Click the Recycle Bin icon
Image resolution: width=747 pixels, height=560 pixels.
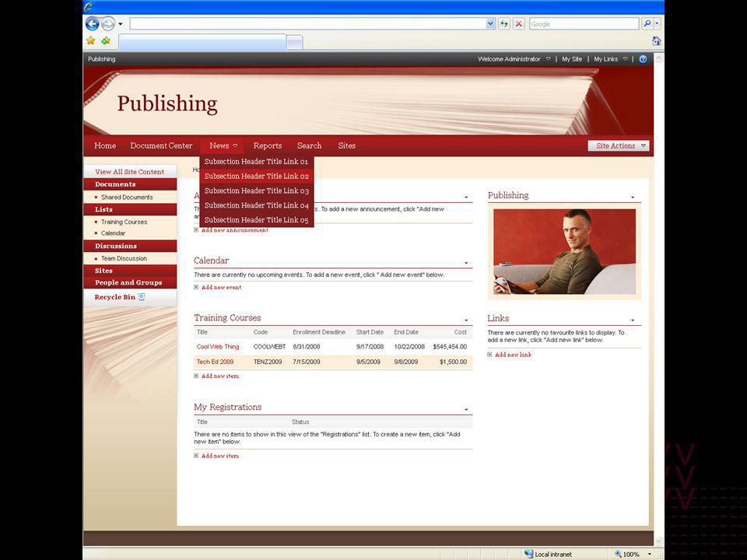pyautogui.click(x=142, y=297)
